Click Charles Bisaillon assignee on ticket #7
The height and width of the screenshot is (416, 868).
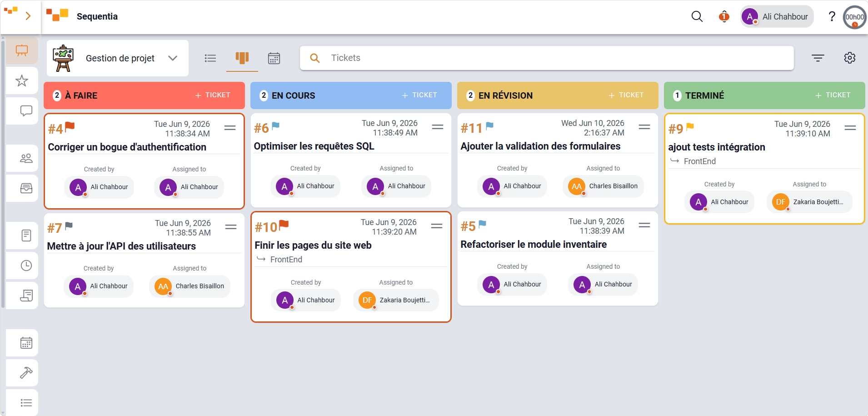190,286
